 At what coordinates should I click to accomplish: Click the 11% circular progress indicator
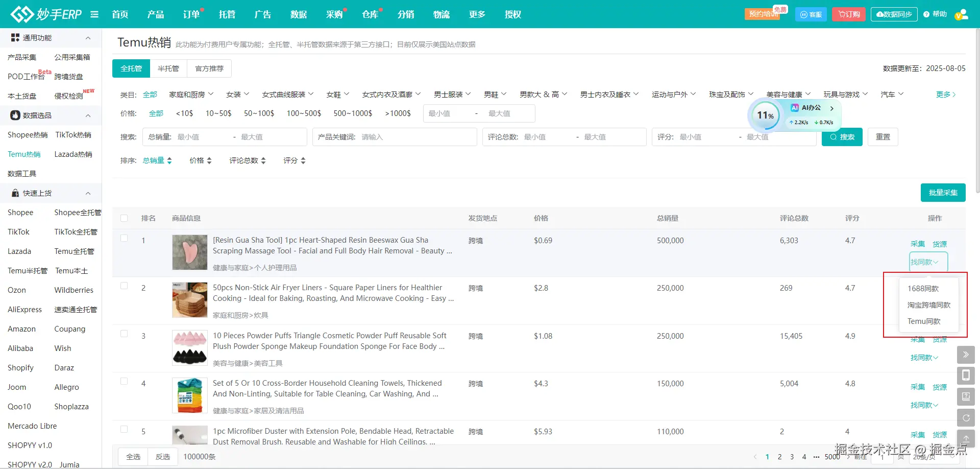click(765, 115)
